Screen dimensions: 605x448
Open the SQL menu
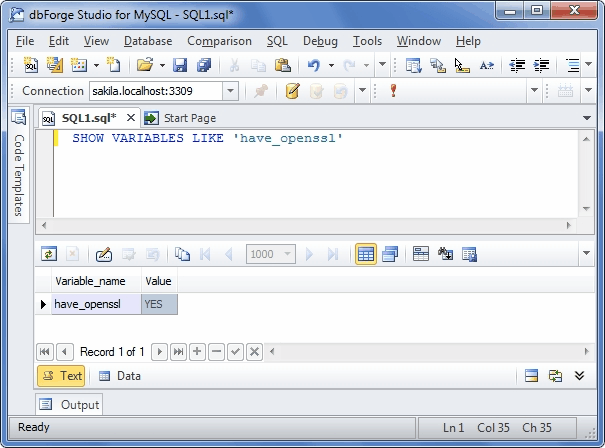[x=277, y=41]
